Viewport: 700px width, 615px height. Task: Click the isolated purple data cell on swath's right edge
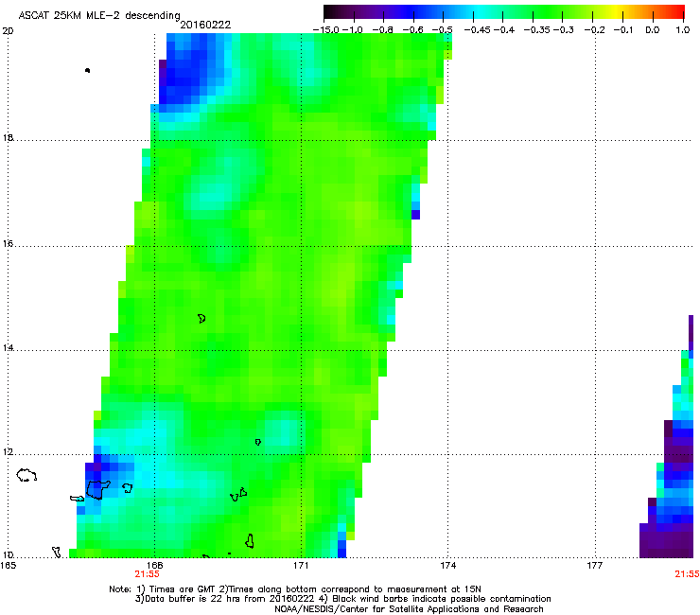click(415, 215)
